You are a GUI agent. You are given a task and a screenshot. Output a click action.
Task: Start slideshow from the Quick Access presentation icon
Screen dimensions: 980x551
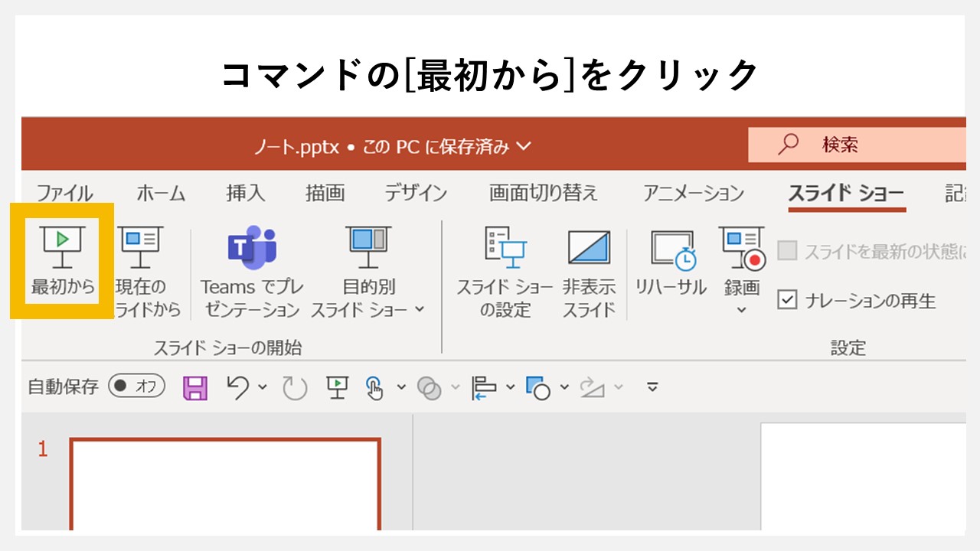pos(338,388)
